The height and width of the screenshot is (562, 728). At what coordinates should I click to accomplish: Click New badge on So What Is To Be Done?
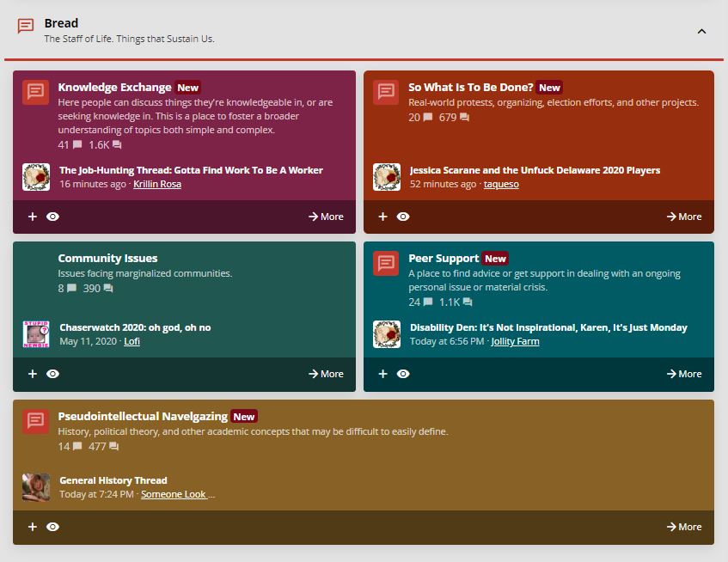(x=549, y=88)
